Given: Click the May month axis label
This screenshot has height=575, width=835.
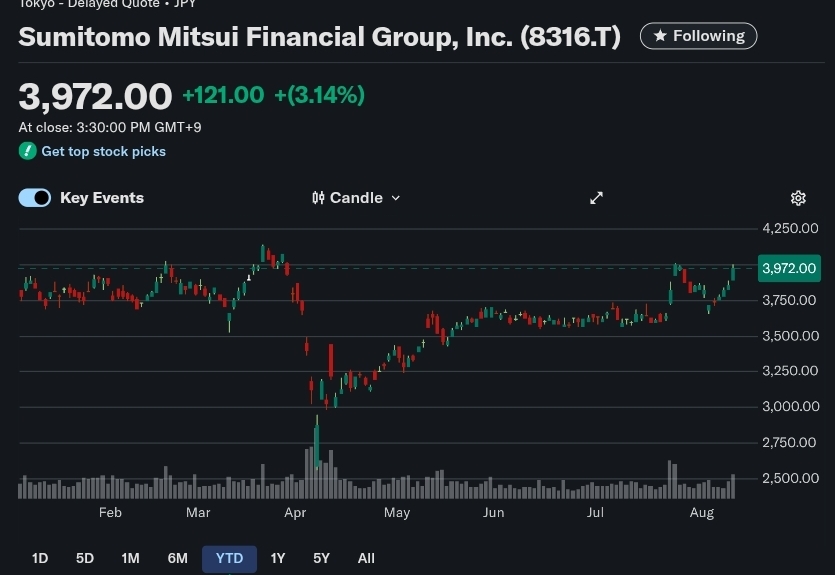Looking at the screenshot, I should [x=397, y=513].
